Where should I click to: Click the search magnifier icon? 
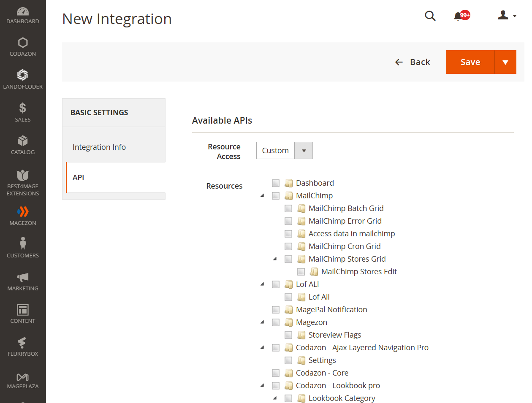point(430,16)
